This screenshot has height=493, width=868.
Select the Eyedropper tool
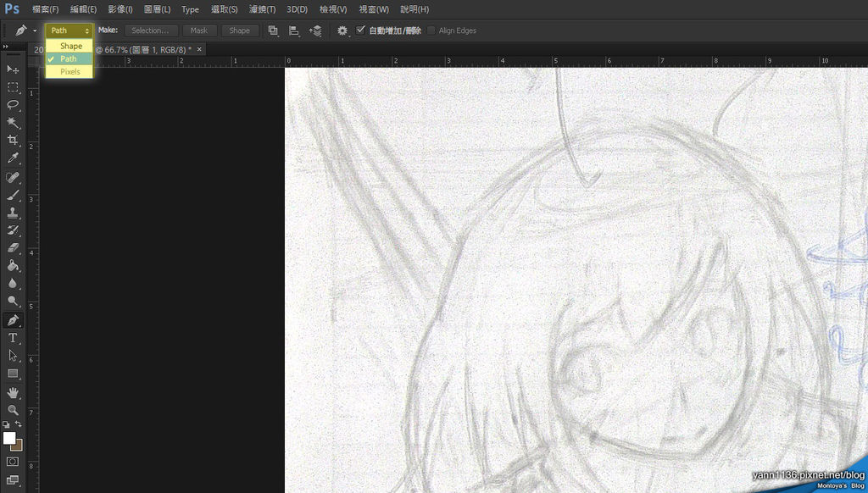pos(13,158)
